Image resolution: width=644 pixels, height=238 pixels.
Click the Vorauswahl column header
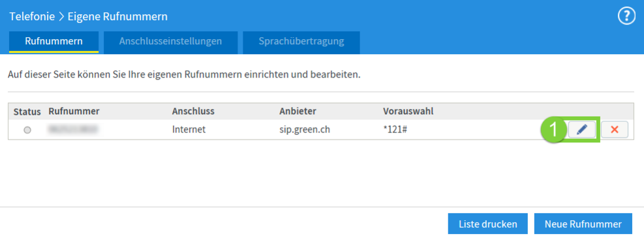click(408, 112)
